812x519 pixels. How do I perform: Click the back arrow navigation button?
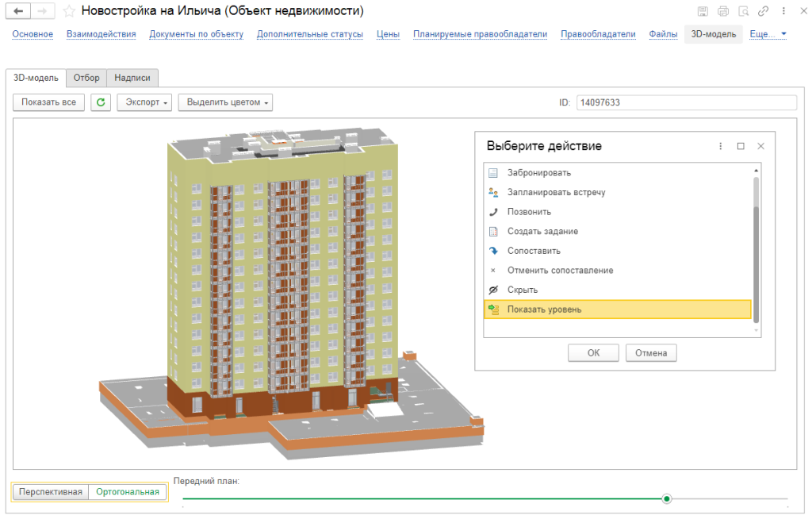tap(18, 11)
